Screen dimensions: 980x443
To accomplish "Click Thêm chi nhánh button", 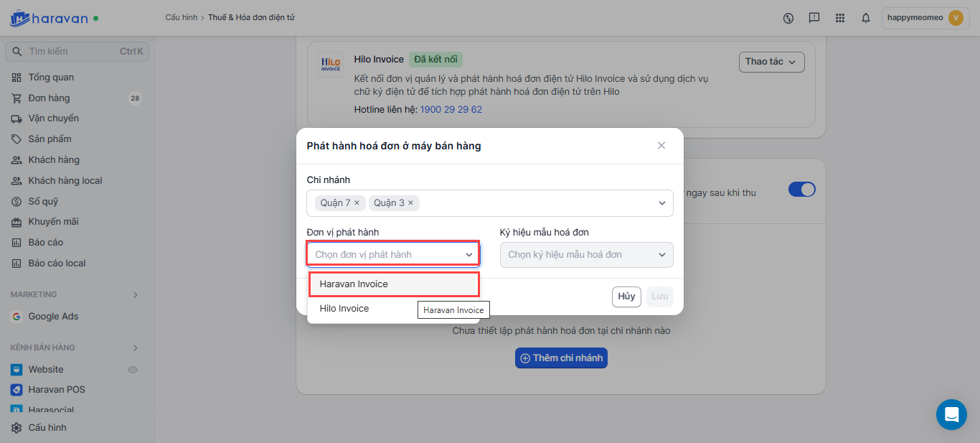I will [x=561, y=358].
